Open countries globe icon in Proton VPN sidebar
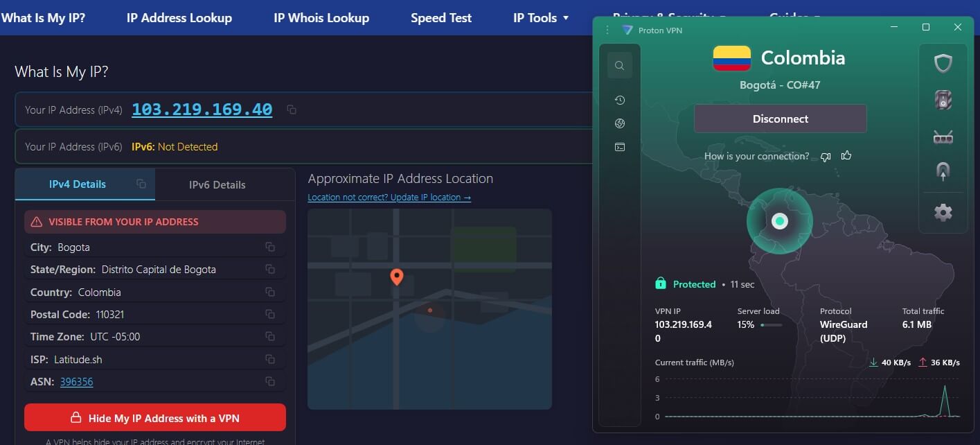Viewport: 980px width, 445px height. coord(620,123)
